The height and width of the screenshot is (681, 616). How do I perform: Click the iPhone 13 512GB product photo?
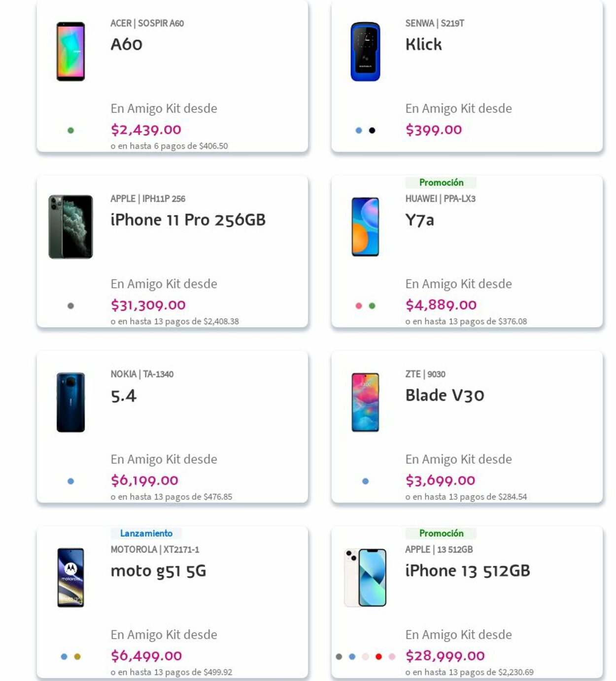point(365,578)
